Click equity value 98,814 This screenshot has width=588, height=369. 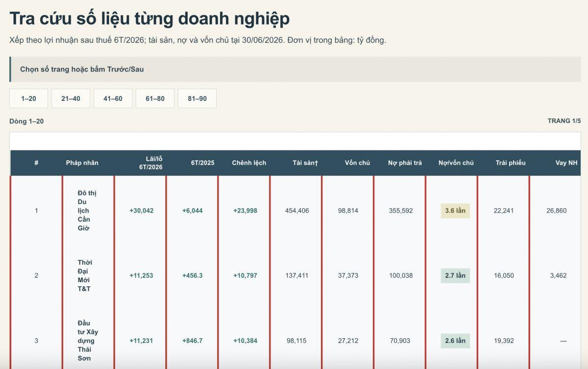tap(348, 211)
